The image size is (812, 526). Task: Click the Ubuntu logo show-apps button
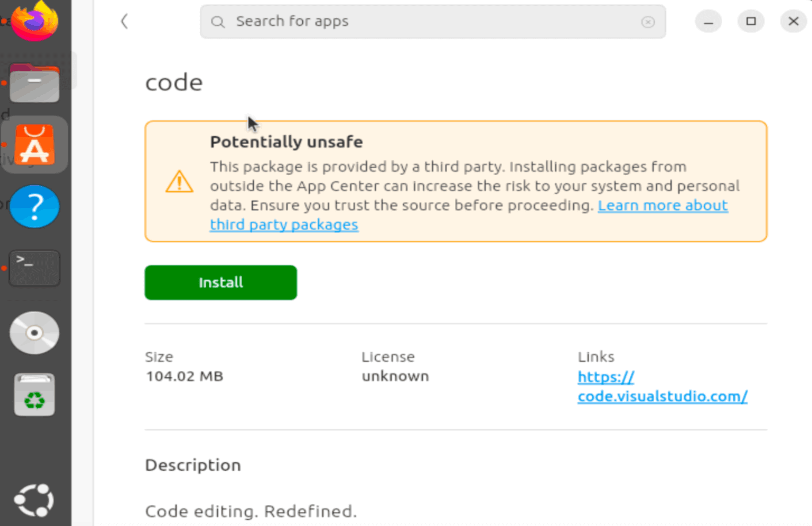pyautogui.click(x=34, y=500)
